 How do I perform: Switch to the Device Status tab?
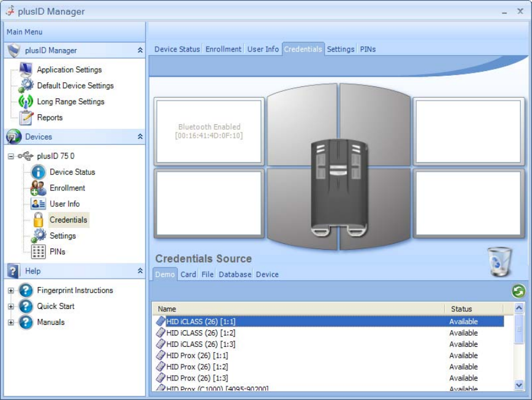pyautogui.click(x=177, y=49)
